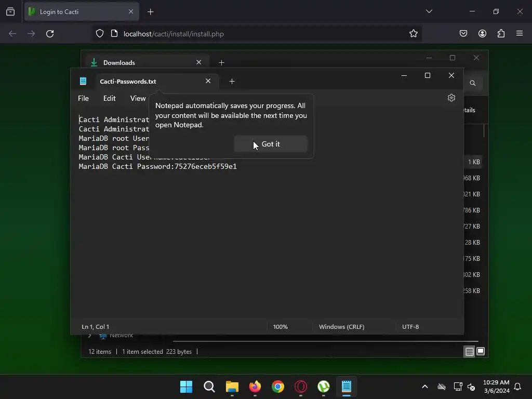The height and width of the screenshot is (399, 532).
Task: Click the Ln 1, Col 1 status entry
Action: tap(96, 327)
